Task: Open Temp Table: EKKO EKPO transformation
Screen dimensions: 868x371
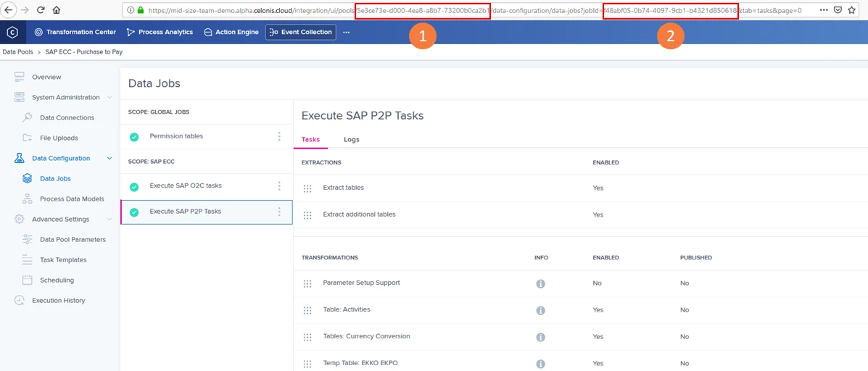Action: 360,363
